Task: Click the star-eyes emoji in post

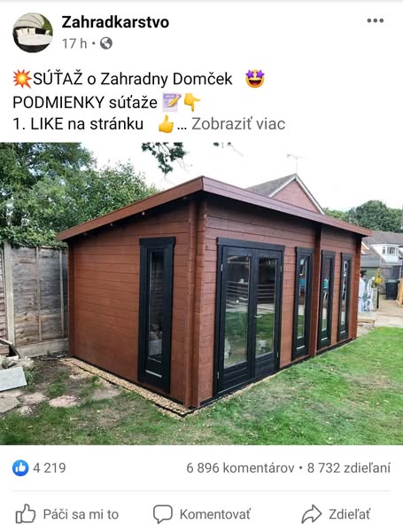Action: click(x=255, y=79)
